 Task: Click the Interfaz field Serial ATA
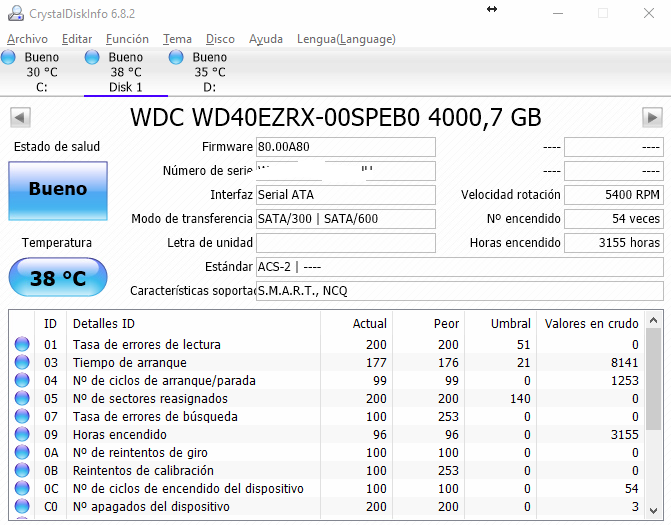(346, 195)
